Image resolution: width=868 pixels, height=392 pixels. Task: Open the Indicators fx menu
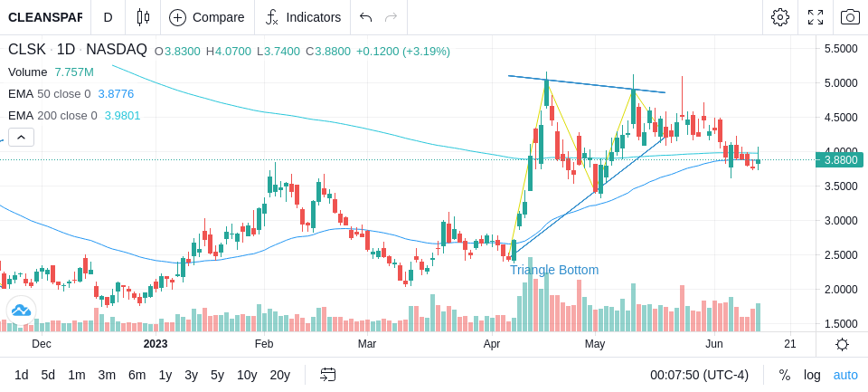pyautogui.click(x=303, y=17)
